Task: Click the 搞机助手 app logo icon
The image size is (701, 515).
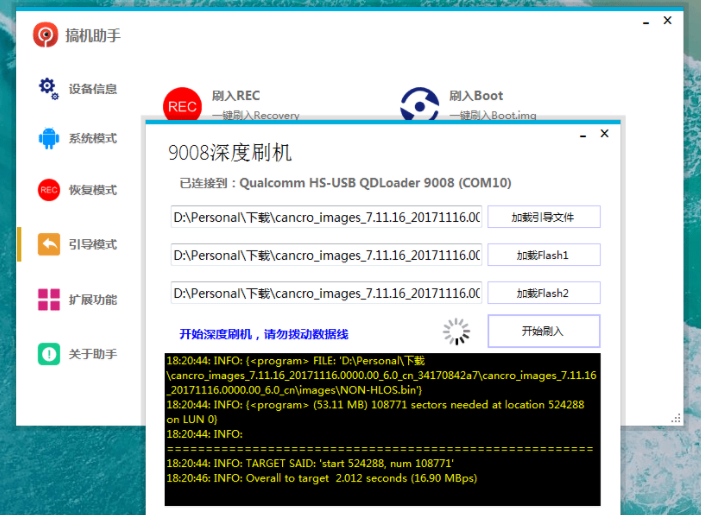Action: pos(45,35)
